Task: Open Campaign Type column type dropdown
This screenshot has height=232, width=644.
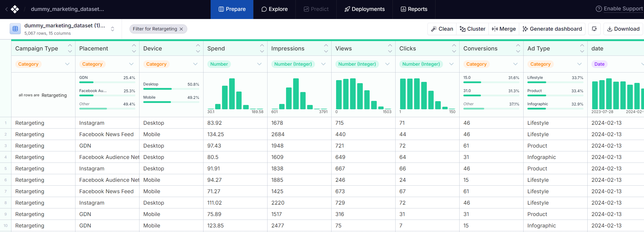Action: [x=67, y=64]
